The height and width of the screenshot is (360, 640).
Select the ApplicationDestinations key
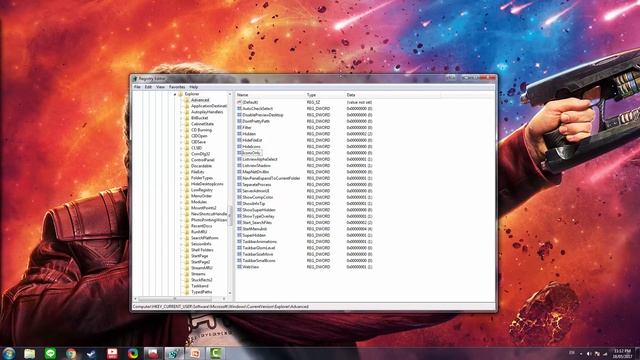209,106
